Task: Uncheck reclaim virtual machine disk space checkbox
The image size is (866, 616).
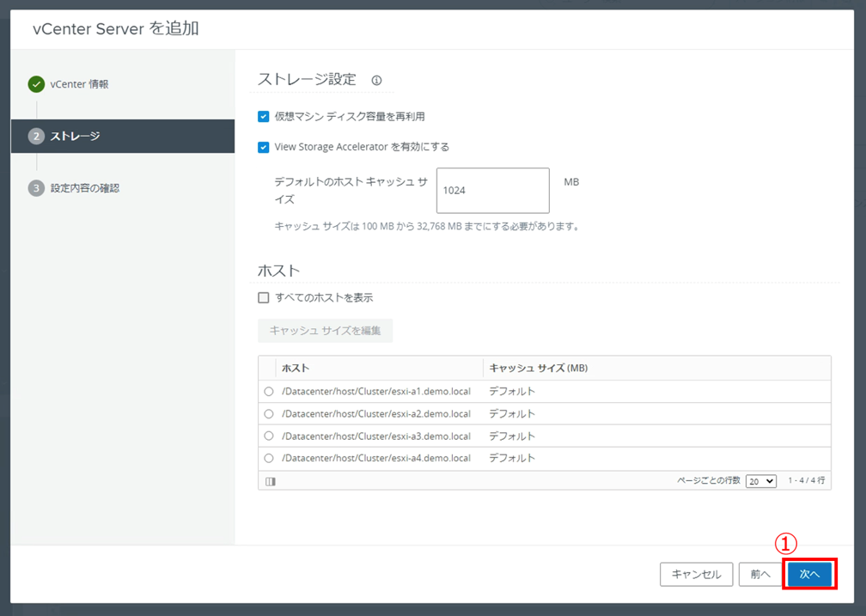Action: (264, 116)
